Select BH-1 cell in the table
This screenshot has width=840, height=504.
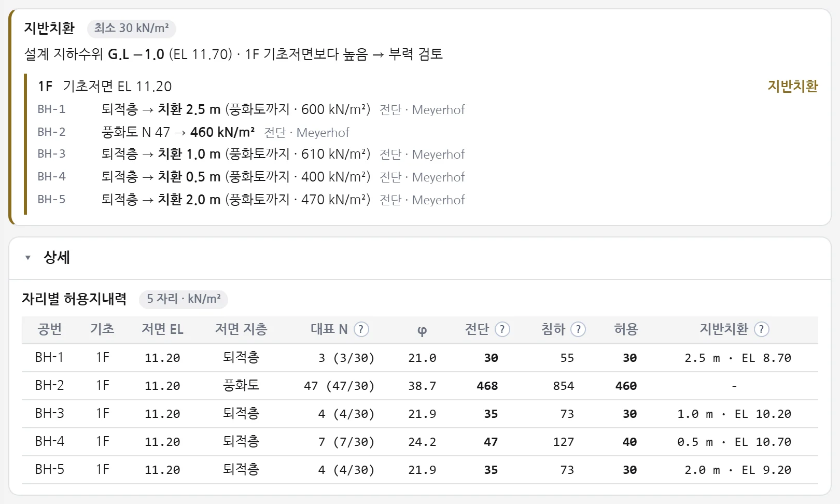(x=49, y=357)
